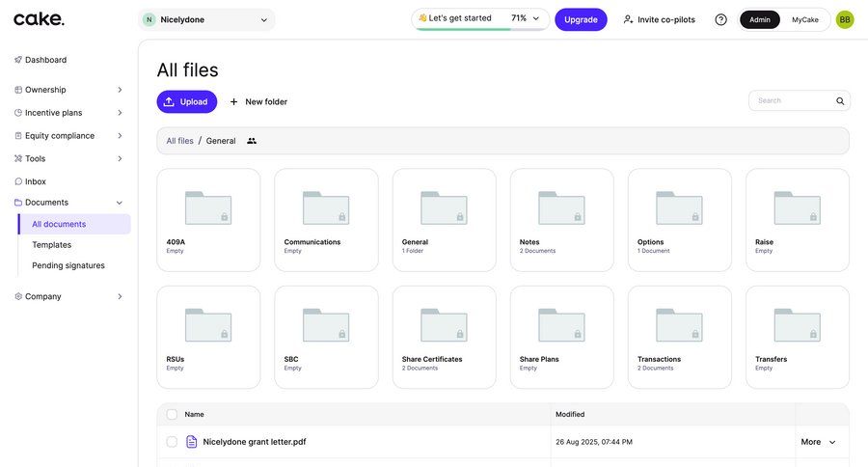This screenshot has height=467, width=868.
Task: Expand the Let's get started progress dropdown
Action: click(536, 18)
